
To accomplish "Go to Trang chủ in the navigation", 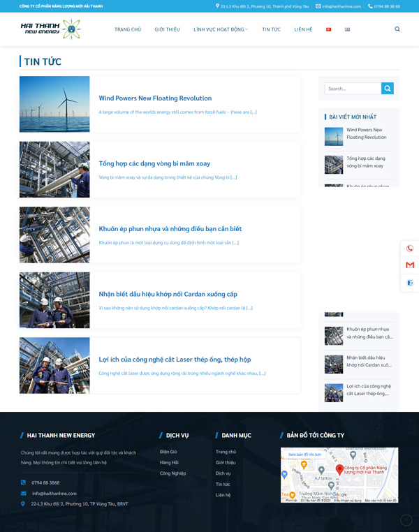I will [x=128, y=29].
